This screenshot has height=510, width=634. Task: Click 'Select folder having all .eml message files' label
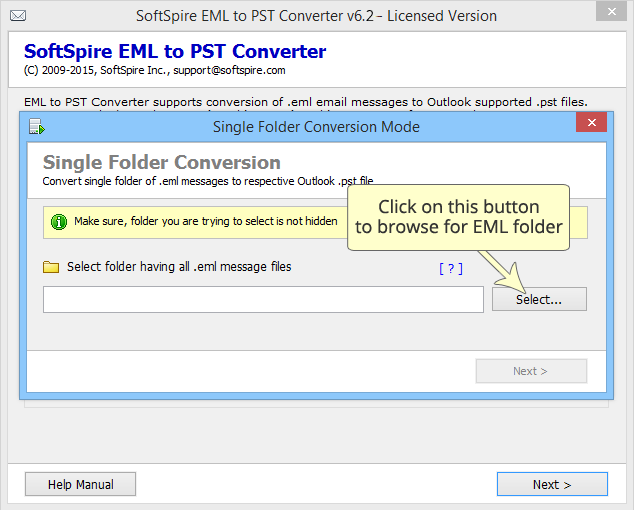179,267
